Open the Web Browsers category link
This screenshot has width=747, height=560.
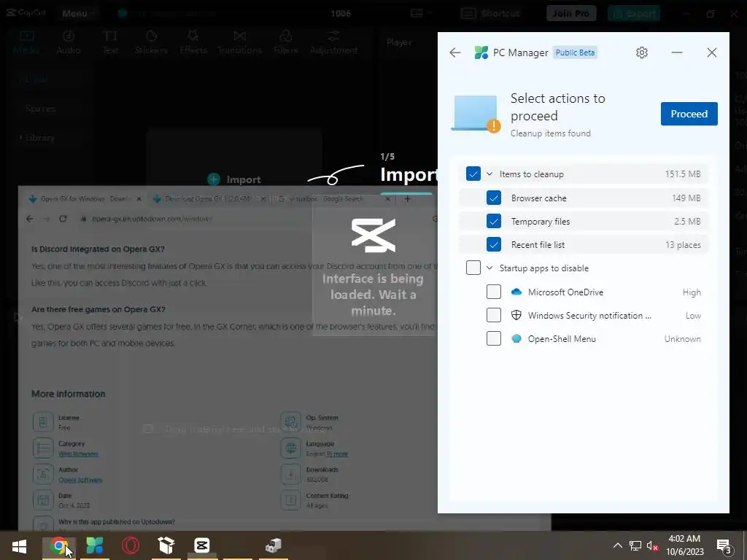coord(78,454)
